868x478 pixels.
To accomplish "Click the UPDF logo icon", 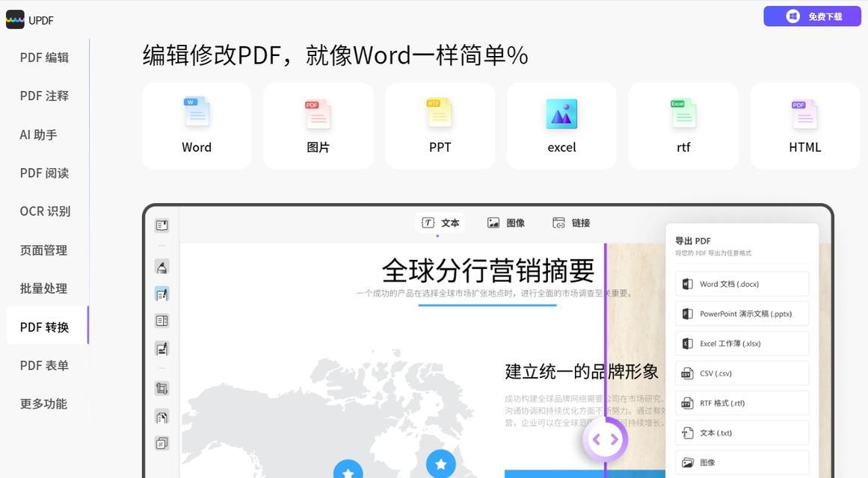I will [x=15, y=20].
